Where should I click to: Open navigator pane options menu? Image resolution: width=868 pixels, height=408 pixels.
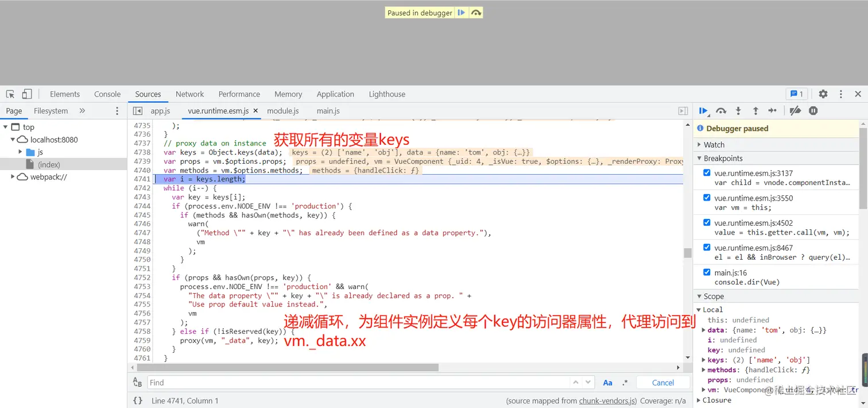(x=118, y=111)
